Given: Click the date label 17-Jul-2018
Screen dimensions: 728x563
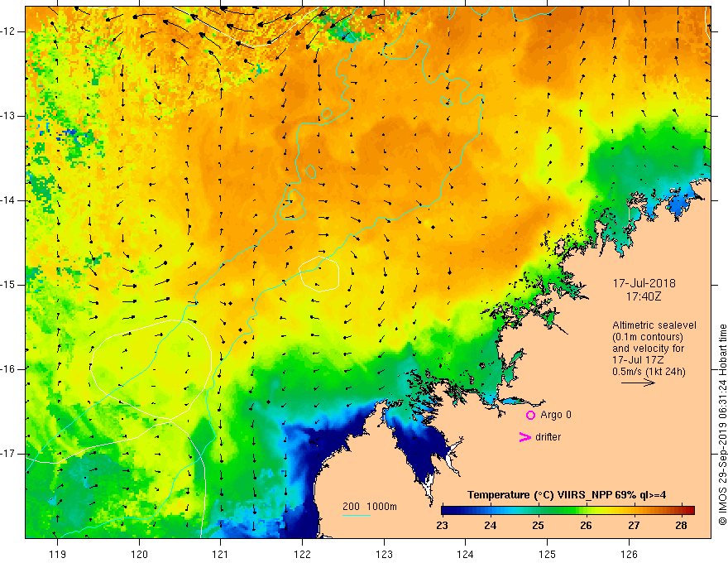Looking at the screenshot, I should [644, 283].
